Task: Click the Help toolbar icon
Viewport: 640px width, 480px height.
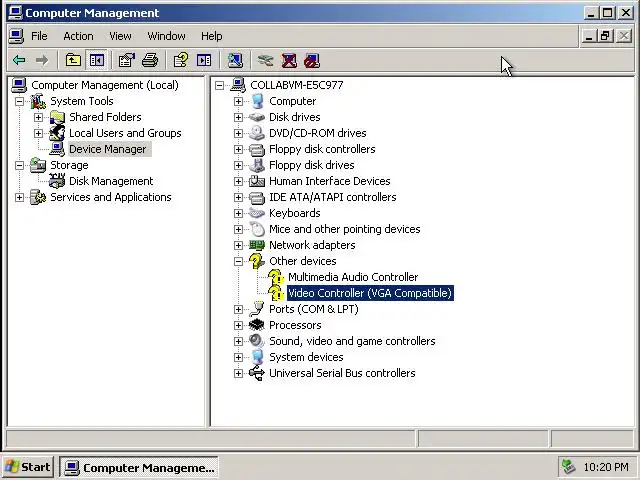Action: [x=181, y=60]
